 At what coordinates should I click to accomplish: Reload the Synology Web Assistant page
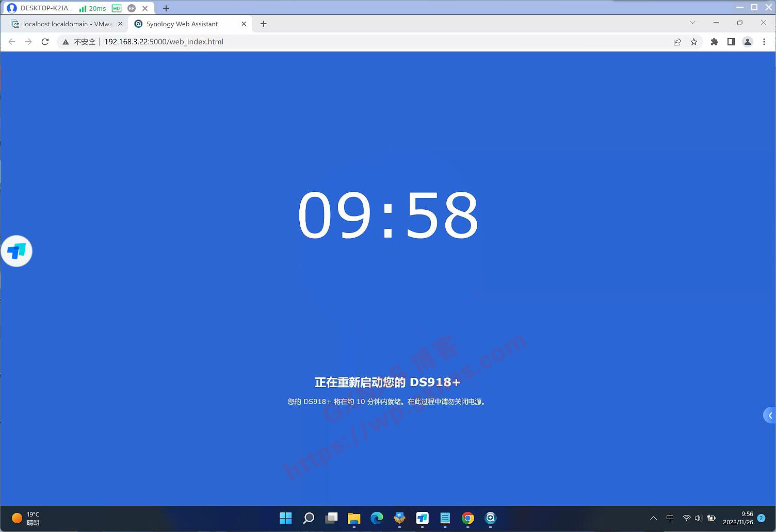click(45, 42)
